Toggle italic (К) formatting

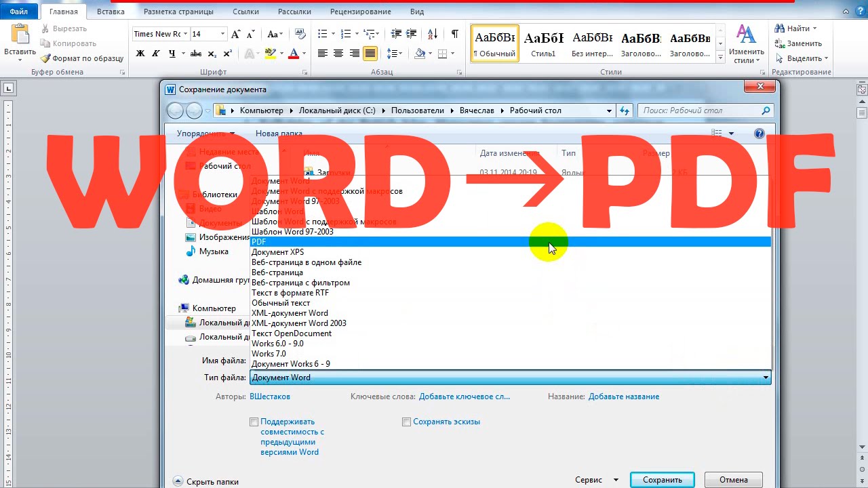tap(157, 54)
